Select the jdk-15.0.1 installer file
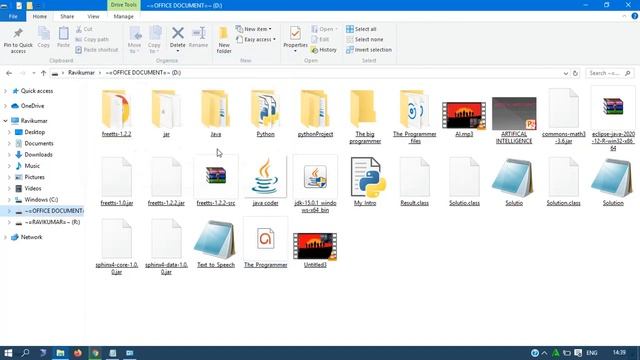640x360 pixels. click(x=315, y=184)
